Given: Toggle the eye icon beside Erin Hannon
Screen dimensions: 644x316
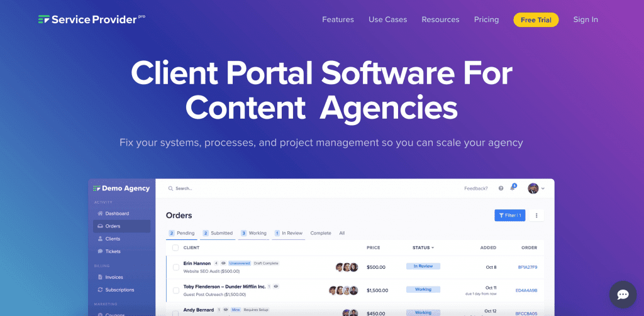Looking at the screenshot, I should point(223,263).
